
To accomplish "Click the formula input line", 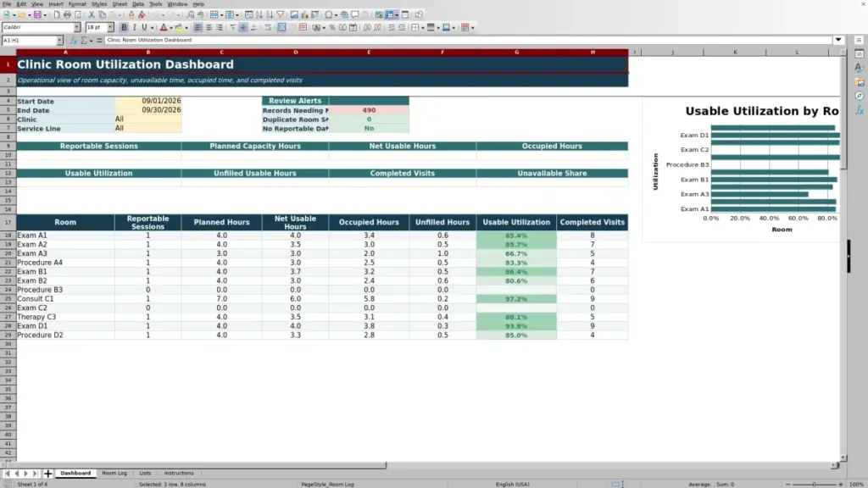I will [468, 41].
